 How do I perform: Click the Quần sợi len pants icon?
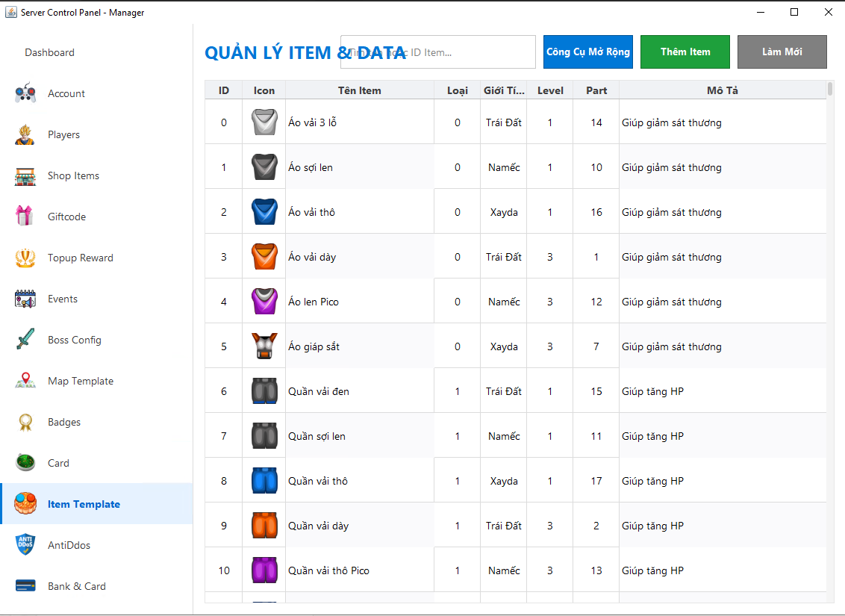tap(264, 435)
